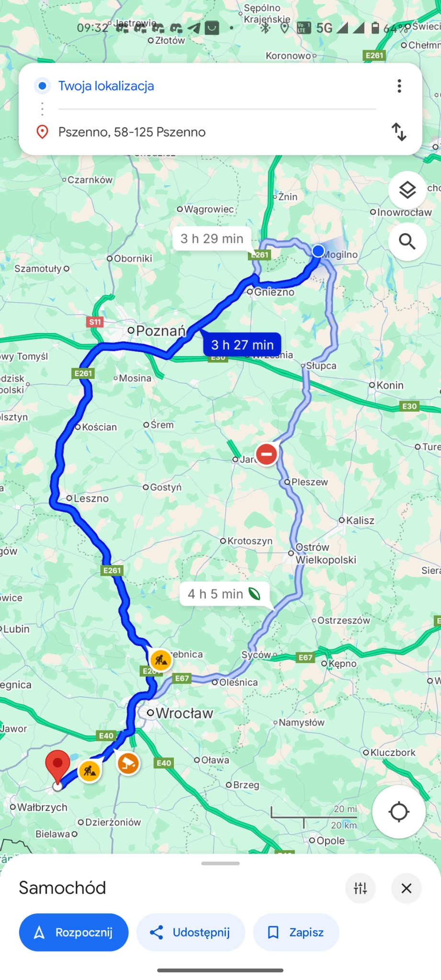Save the route with Zapisz
Image resolution: width=441 pixels, height=980 pixels.
click(296, 932)
